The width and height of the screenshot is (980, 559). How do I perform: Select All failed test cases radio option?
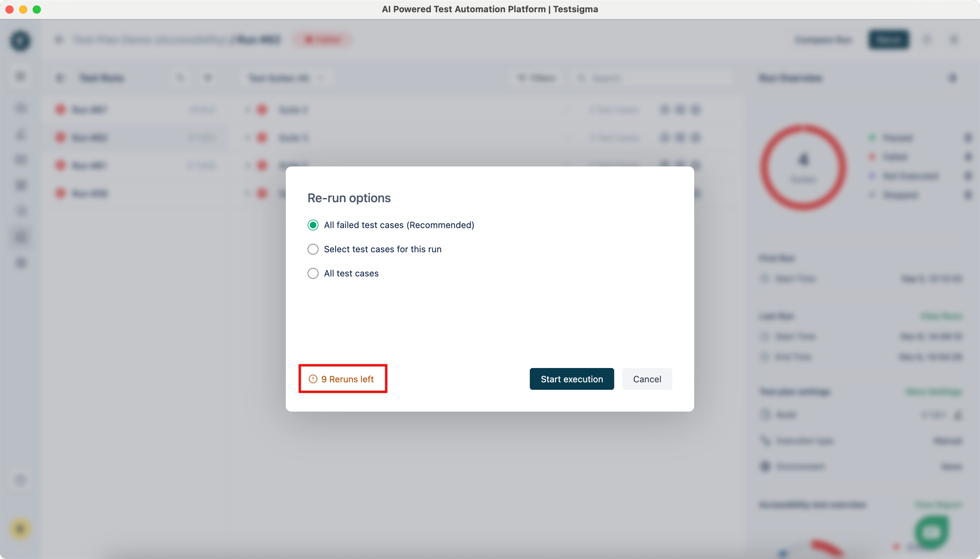coord(313,225)
